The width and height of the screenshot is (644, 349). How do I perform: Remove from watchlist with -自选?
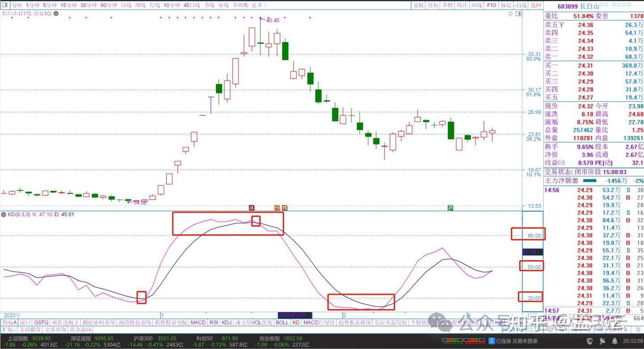pyautogui.click(x=521, y=5)
